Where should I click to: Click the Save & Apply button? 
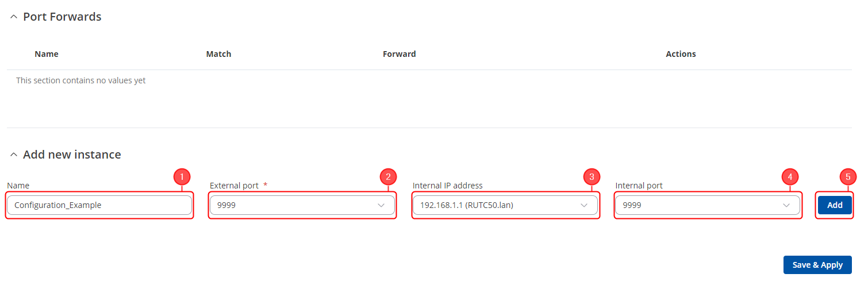817,265
